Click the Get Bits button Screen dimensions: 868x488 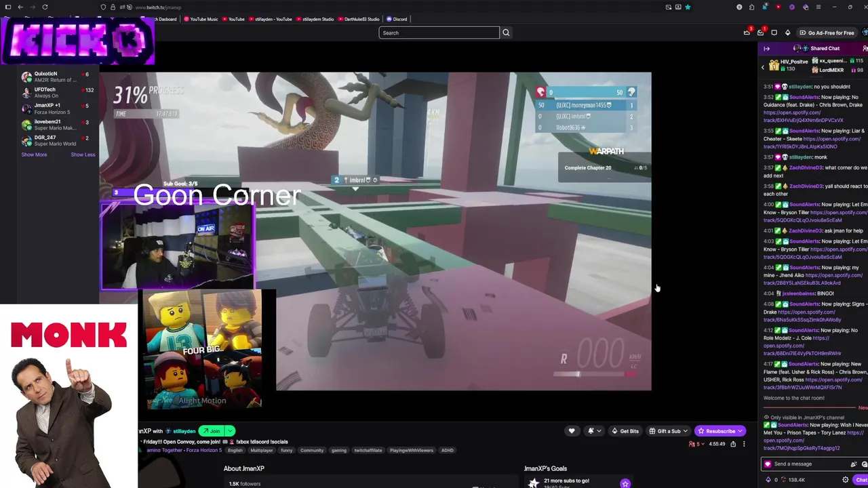click(625, 431)
